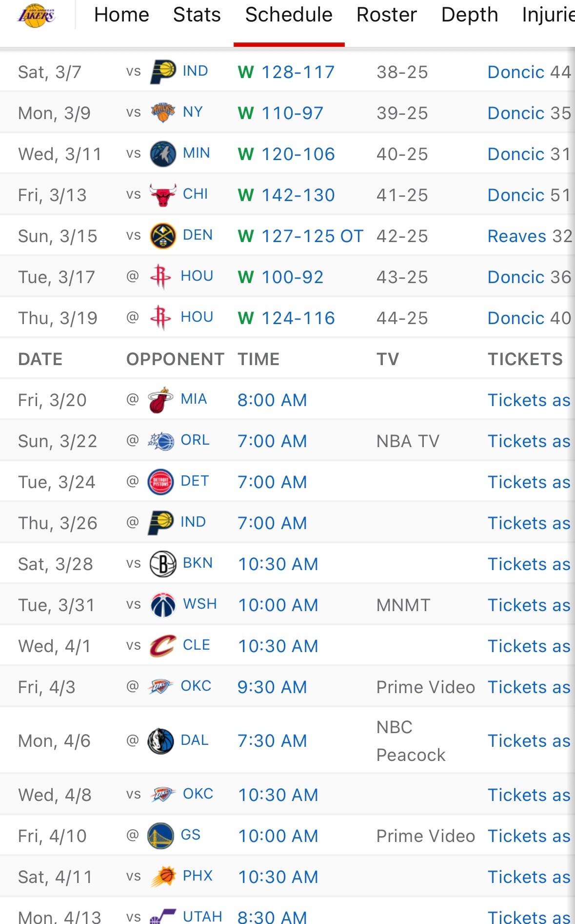The width and height of the screenshot is (575, 924).
Task: Click the Lakers logo icon
Action: point(36,16)
